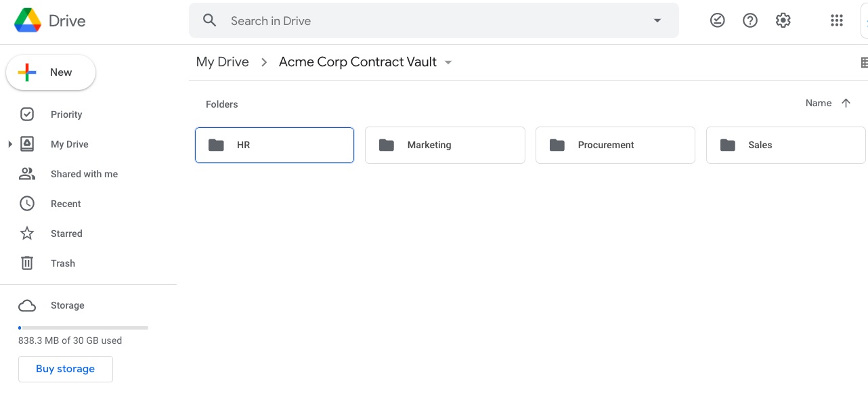
Task: Click the Storage cloud icon
Action: tap(27, 306)
